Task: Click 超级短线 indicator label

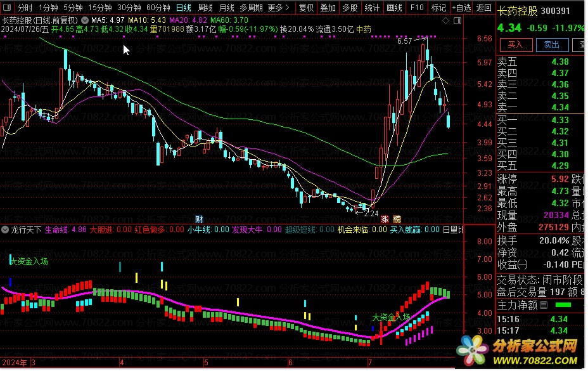Action: tap(309, 230)
